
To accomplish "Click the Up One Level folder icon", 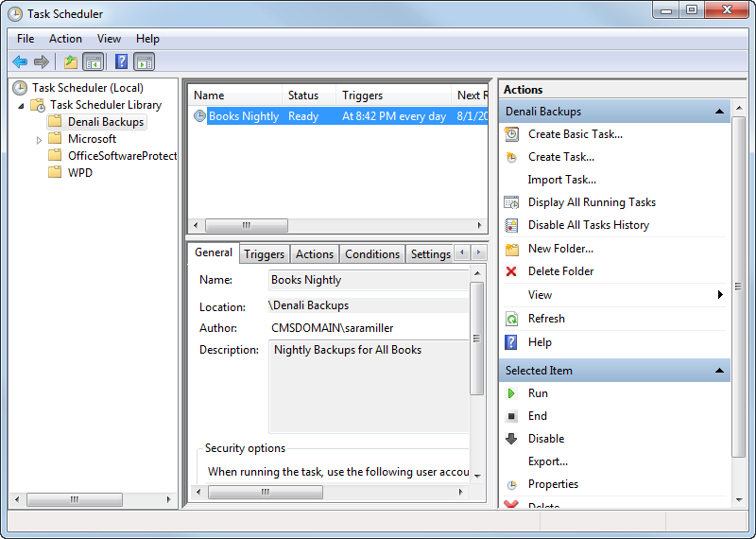I will pyautogui.click(x=70, y=61).
